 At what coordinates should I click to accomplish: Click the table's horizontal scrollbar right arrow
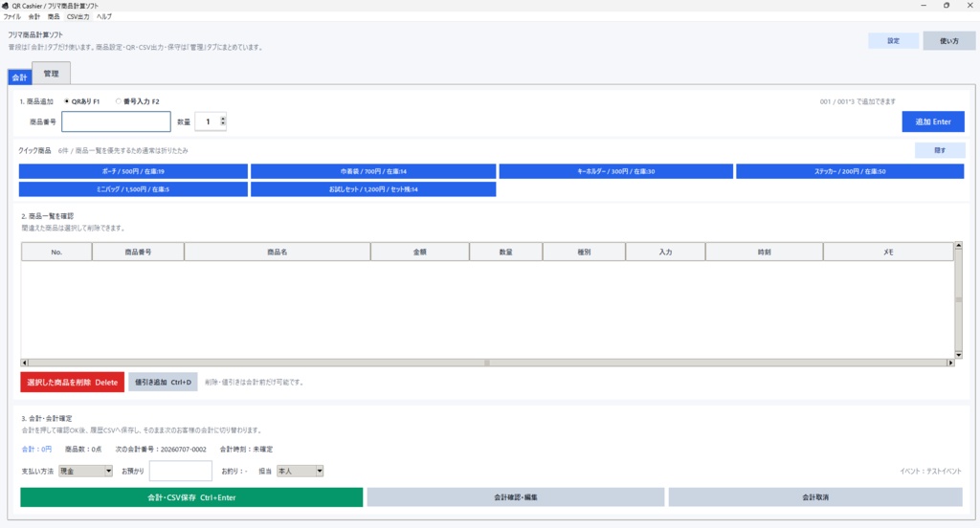click(x=950, y=363)
